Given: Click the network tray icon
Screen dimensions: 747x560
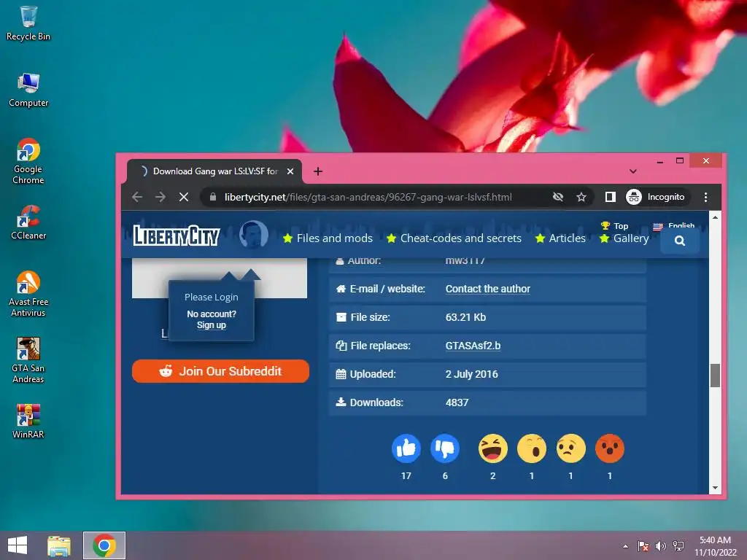Looking at the screenshot, I should pyautogui.click(x=678, y=546).
